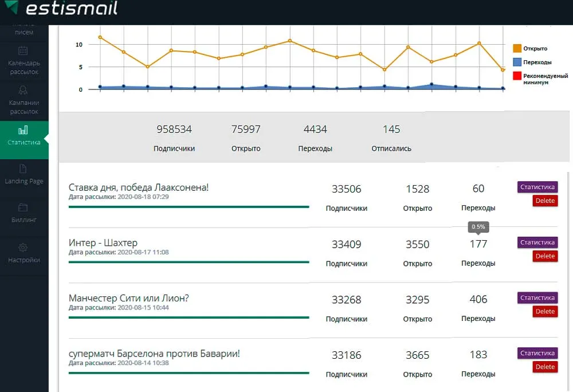
Task: Click the Биллинг folder icon
Action: [23, 207]
